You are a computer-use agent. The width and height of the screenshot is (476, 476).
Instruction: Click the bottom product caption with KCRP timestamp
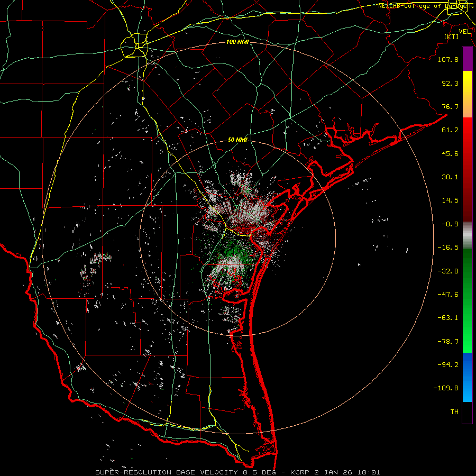[237, 472]
